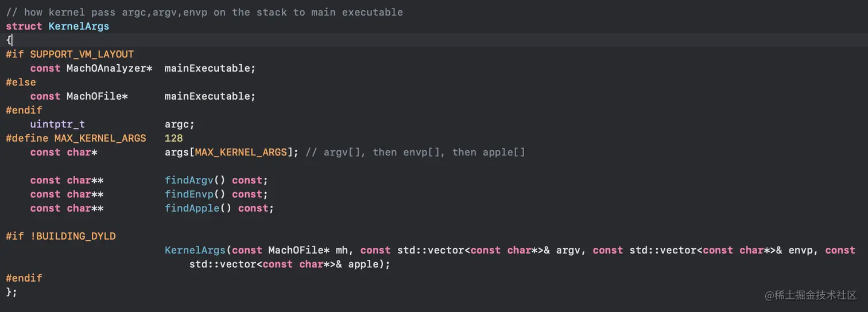Image resolution: width=868 pixels, height=312 pixels.
Task: Click the closing brace of the struct
Action: click(9, 292)
